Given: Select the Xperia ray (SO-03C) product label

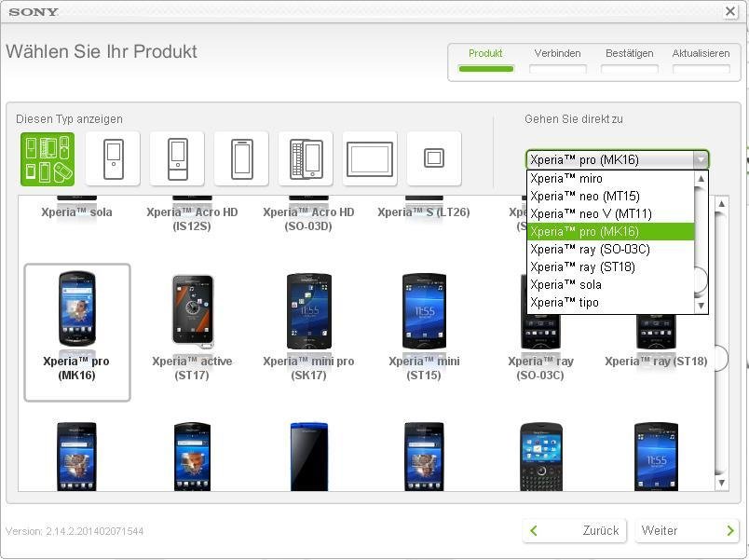Looking at the screenshot, I should [x=540, y=368].
